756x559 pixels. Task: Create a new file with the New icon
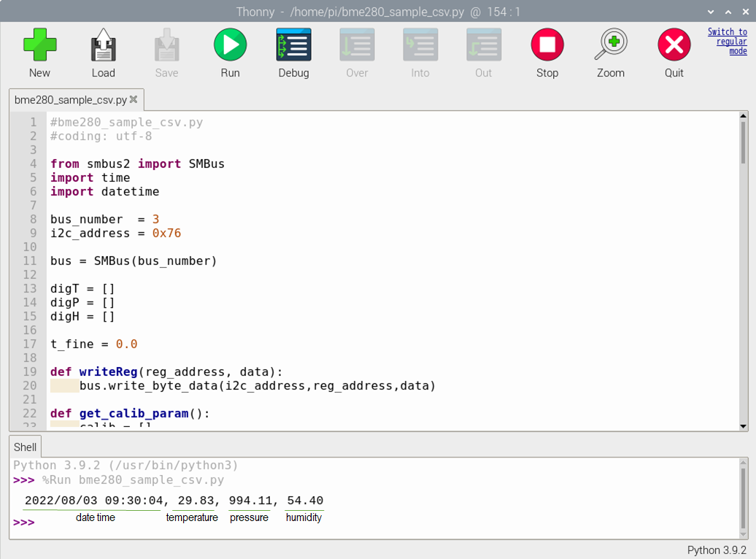coord(39,45)
